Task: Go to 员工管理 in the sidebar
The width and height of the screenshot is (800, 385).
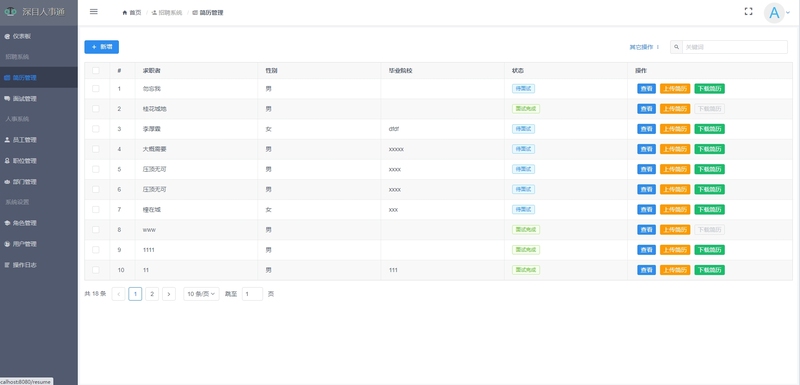Action: [x=39, y=140]
